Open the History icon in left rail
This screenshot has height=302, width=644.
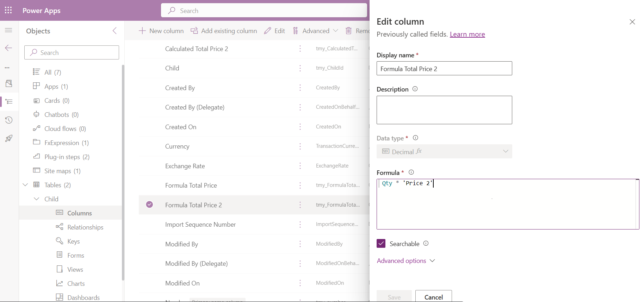[9, 120]
